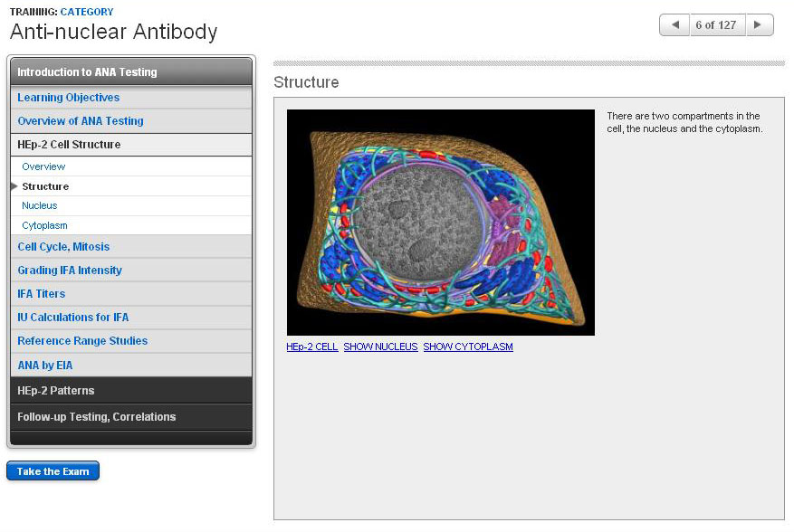The width and height of the screenshot is (794, 532).
Task: Open Cell Cycle, Mitosis topic
Action: tap(63, 247)
